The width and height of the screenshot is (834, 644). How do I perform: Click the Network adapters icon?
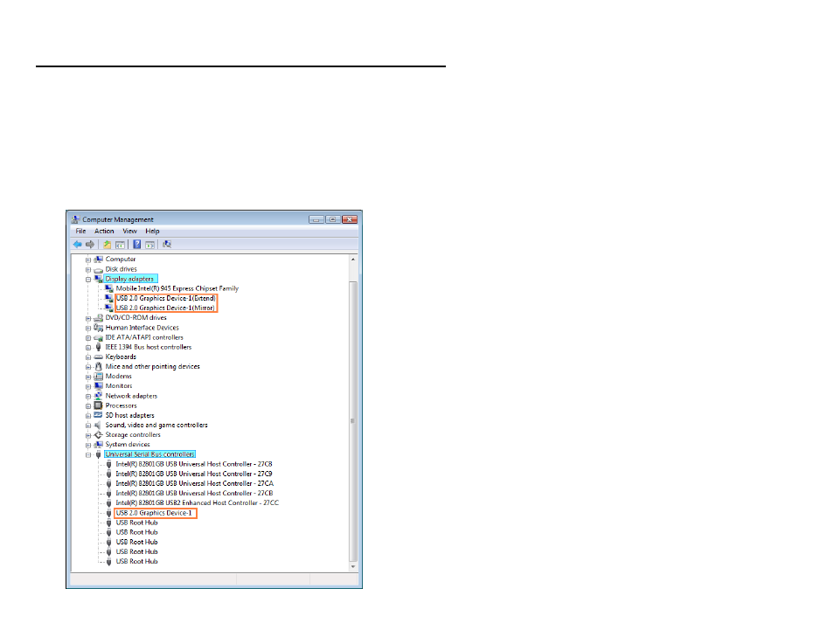click(x=99, y=396)
